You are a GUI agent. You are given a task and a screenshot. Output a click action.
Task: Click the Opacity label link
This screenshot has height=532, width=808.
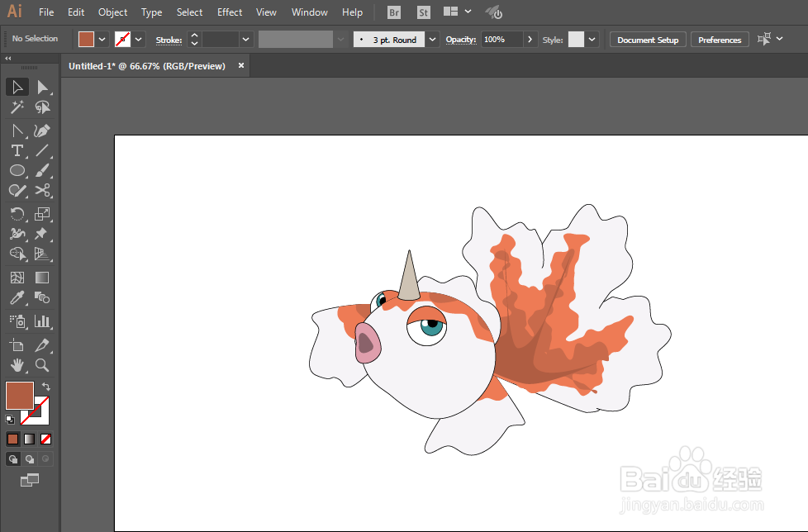(461, 40)
